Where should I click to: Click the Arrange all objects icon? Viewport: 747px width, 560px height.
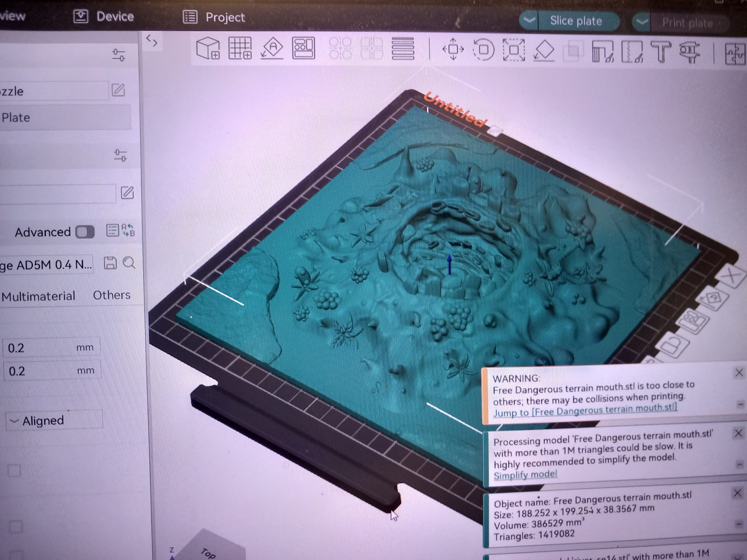tap(303, 48)
